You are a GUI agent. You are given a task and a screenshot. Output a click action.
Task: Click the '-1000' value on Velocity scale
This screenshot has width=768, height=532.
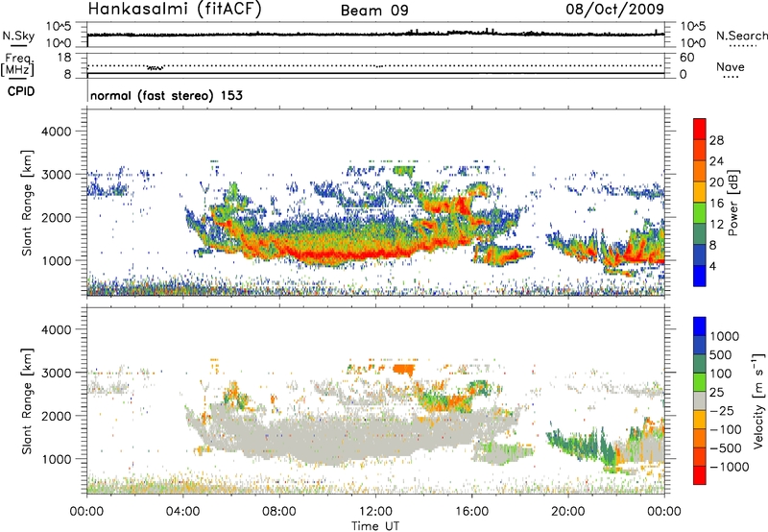point(730,467)
